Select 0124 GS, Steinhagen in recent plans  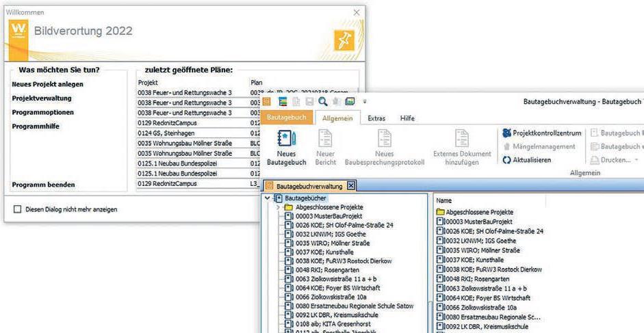[166, 133]
